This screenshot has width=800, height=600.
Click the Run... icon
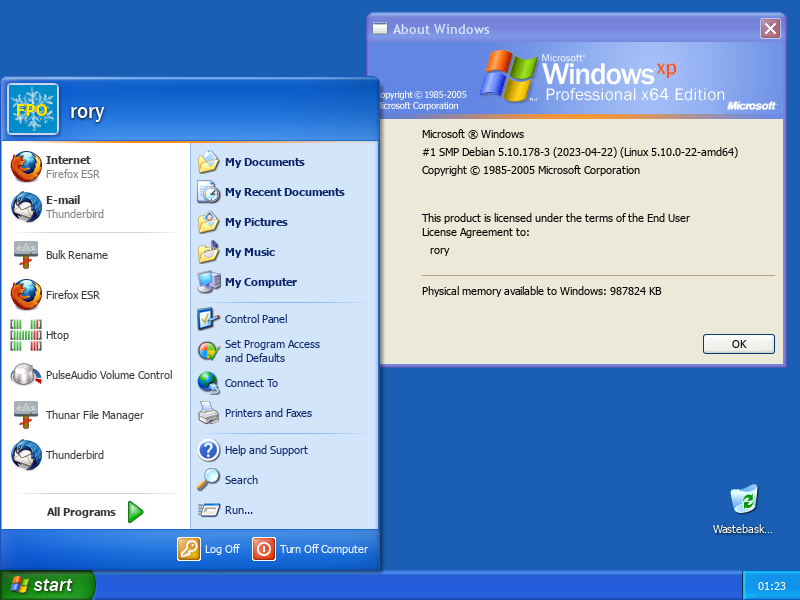[209, 510]
